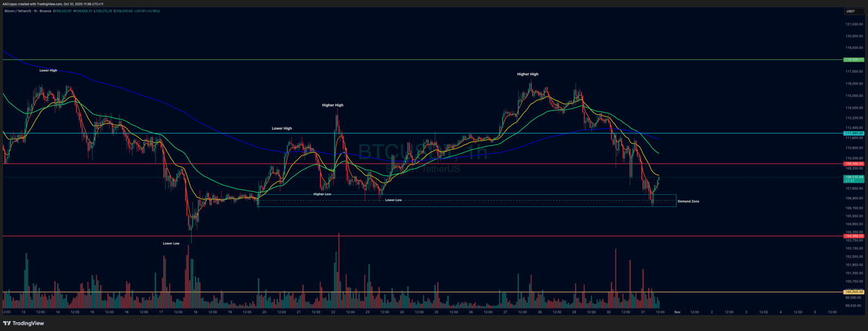Image resolution: width=868 pixels, height=331 pixels.
Task: Open the USDT currency selector
Action: click(851, 11)
